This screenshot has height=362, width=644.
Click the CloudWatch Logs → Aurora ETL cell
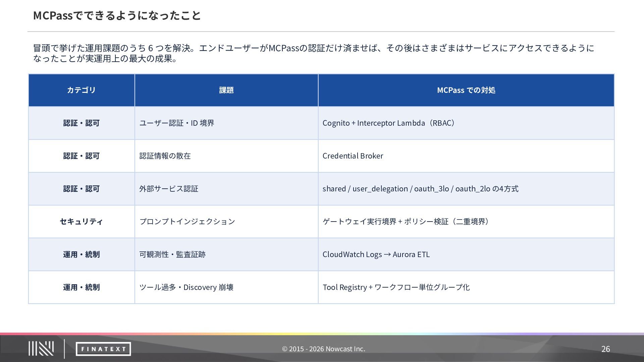(376, 254)
